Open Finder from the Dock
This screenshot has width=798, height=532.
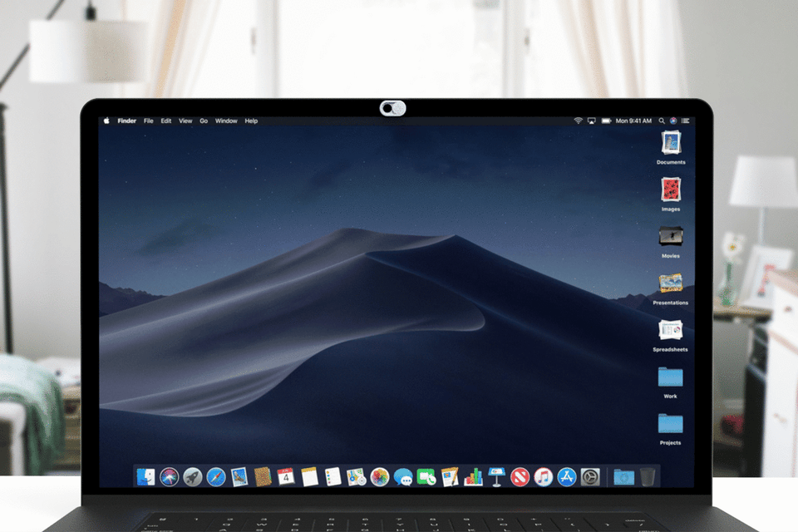click(x=145, y=477)
